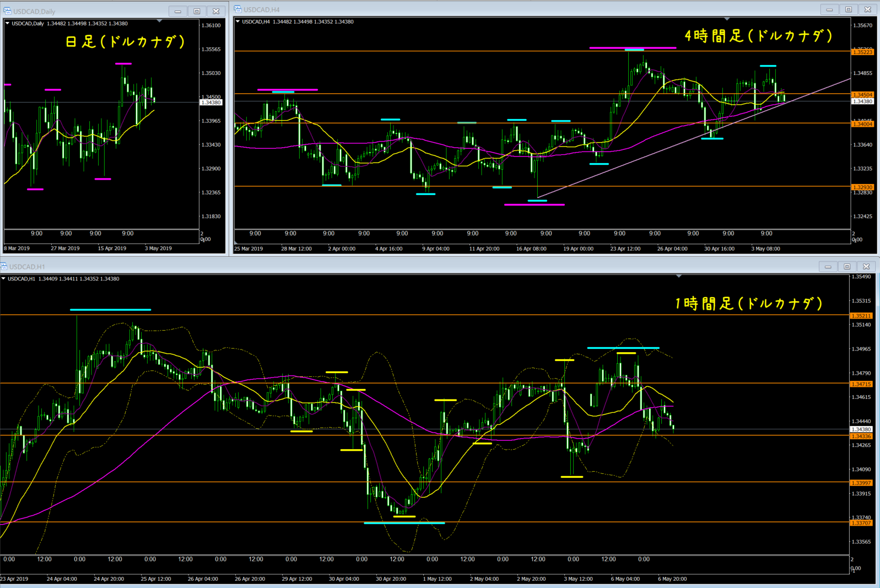The image size is (880, 588).
Task: Click the USDCAD,H4 title bar text
Action: [x=262, y=9]
